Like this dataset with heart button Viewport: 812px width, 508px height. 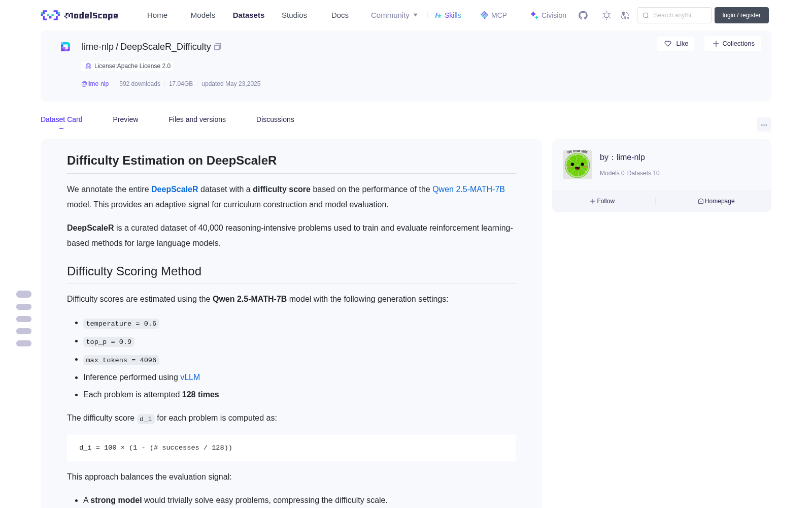coord(676,44)
